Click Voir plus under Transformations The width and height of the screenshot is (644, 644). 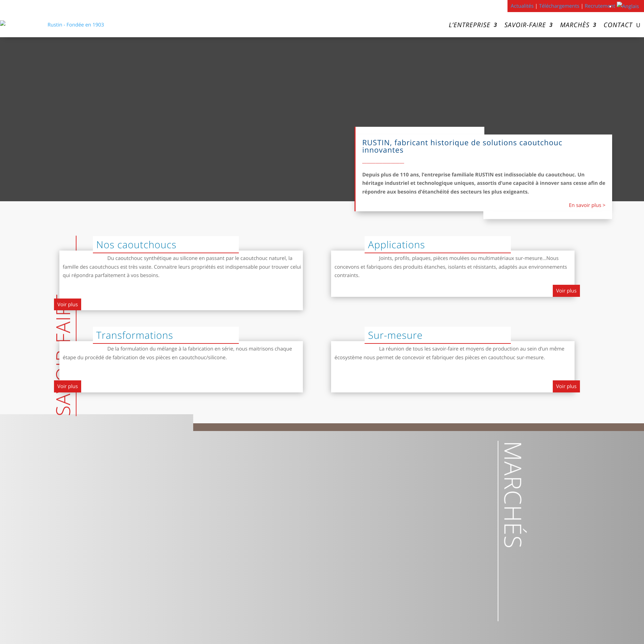pyautogui.click(x=67, y=386)
